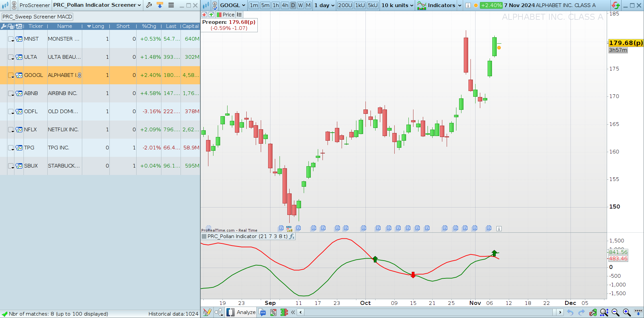The image size is (644, 318).
Task: Open the Price panel list icon
Action: pyautogui.click(x=239, y=14)
